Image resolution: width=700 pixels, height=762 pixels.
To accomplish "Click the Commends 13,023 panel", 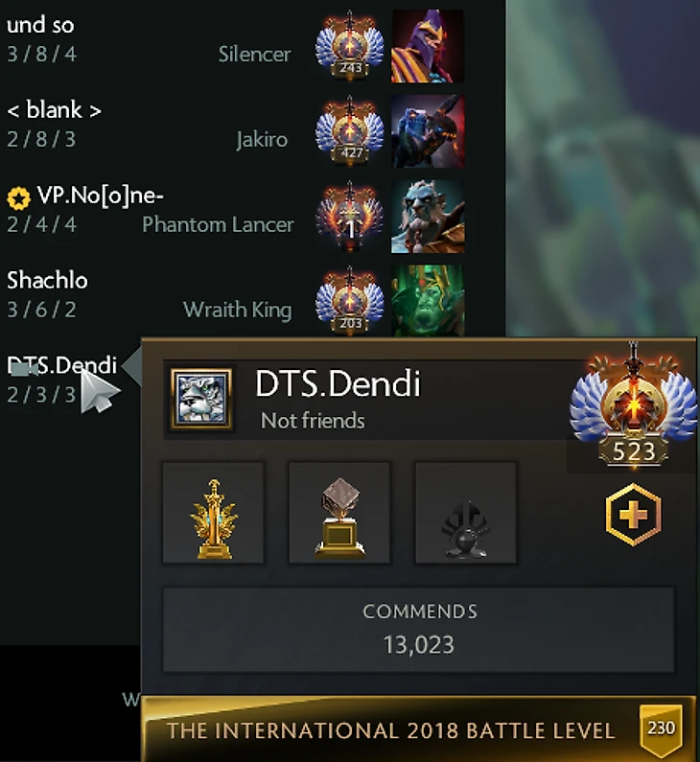I will click(x=418, y=630).
